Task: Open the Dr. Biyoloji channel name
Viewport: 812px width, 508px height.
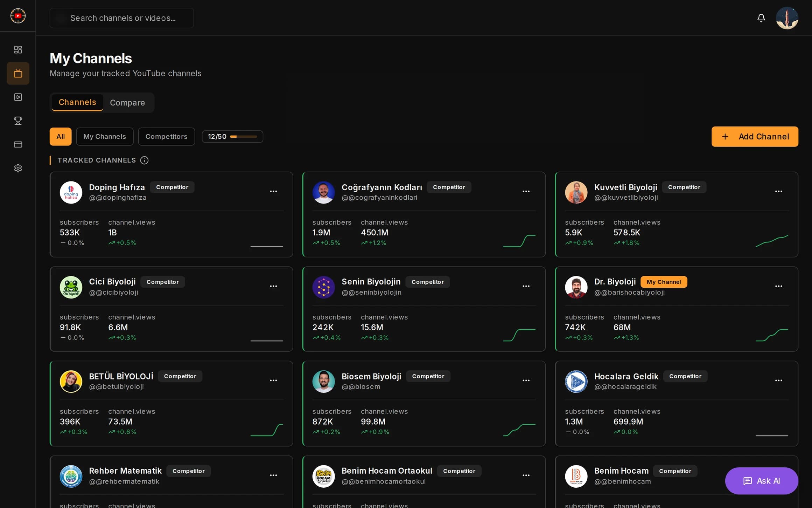Action: click(x=615, y=282)
